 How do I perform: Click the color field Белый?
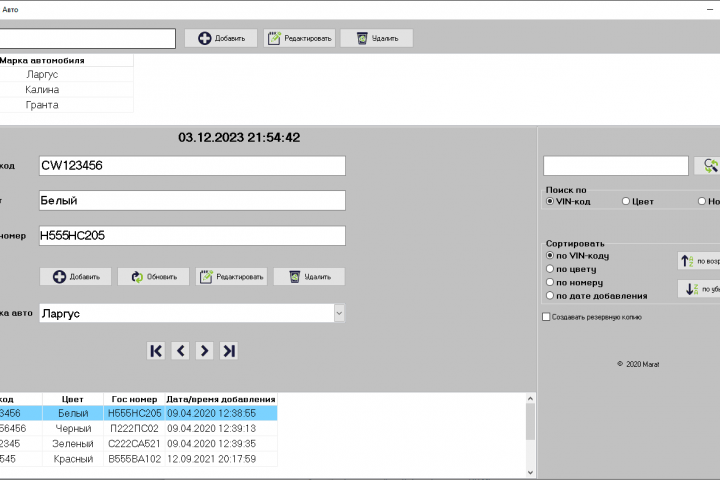point(192,201)
